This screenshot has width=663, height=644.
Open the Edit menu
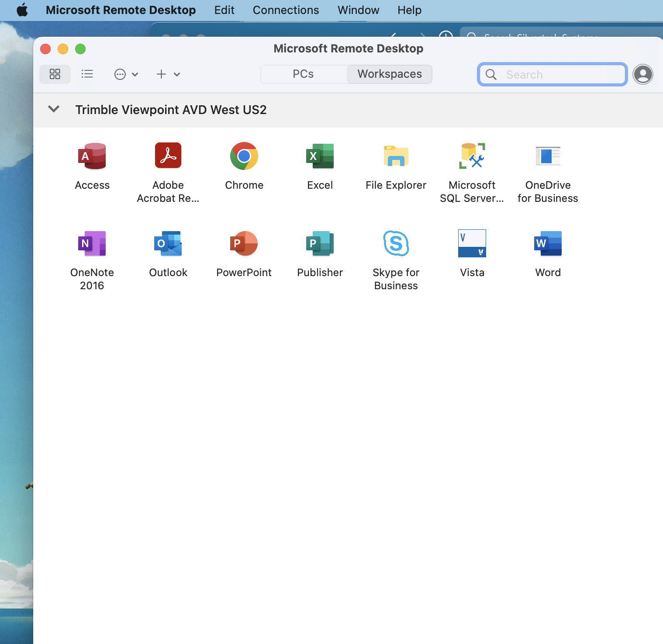pyautogui.click(x=224, y=10)
